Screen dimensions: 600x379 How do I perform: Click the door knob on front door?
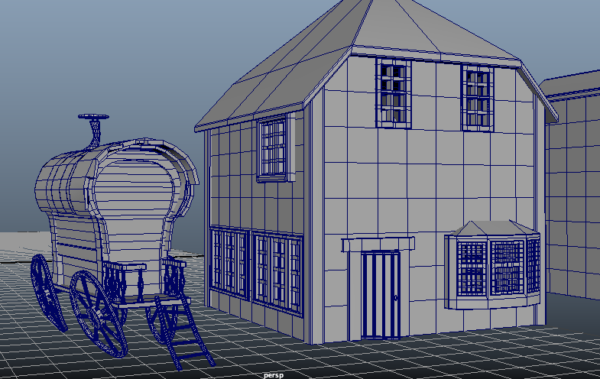pyautogui.click(x=395, y=297)
